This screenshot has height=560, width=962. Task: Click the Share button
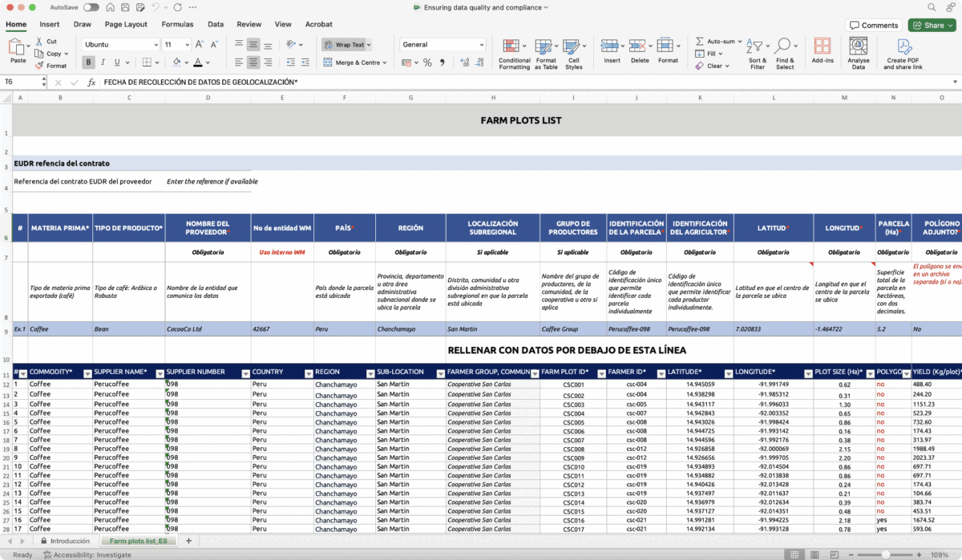pyautogui.click(x=932, y=25)
